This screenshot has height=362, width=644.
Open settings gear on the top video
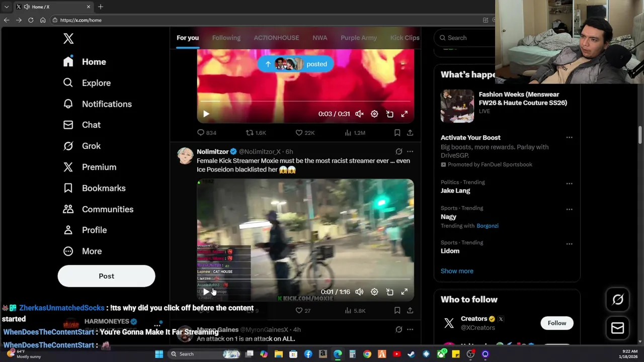[374, 114]
